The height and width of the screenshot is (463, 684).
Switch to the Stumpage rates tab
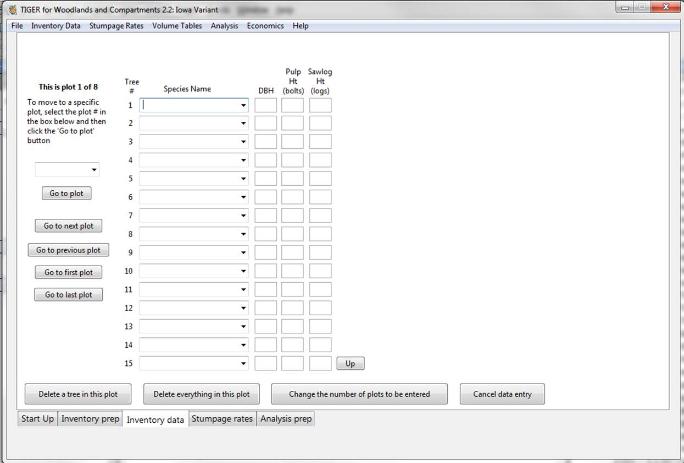coord(222,419)
